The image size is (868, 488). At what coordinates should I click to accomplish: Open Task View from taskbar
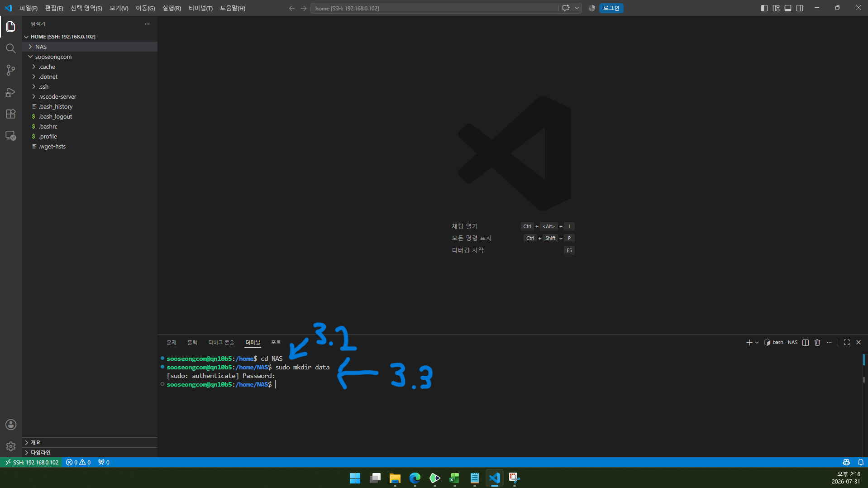pyautogui.click(x=375, y=478)
